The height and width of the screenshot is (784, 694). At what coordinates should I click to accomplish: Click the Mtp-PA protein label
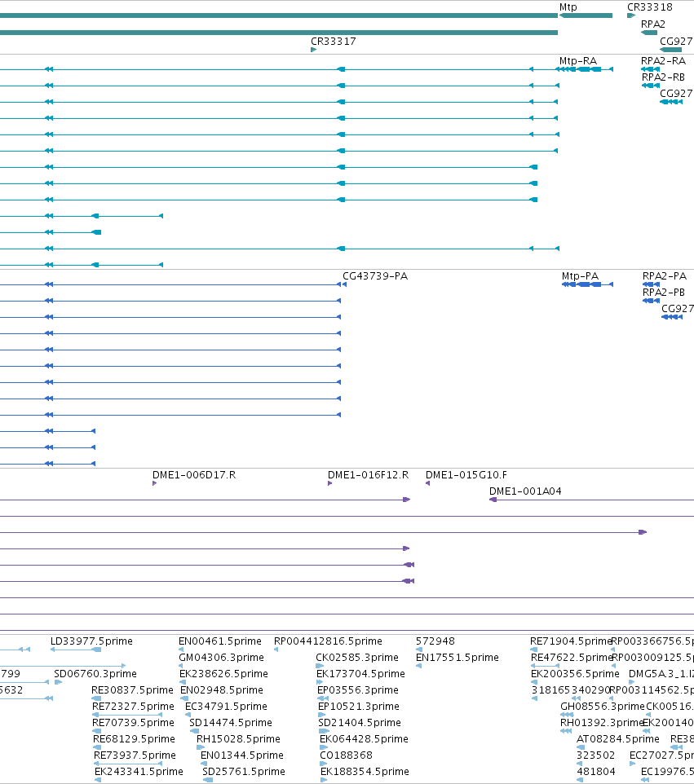580,276
